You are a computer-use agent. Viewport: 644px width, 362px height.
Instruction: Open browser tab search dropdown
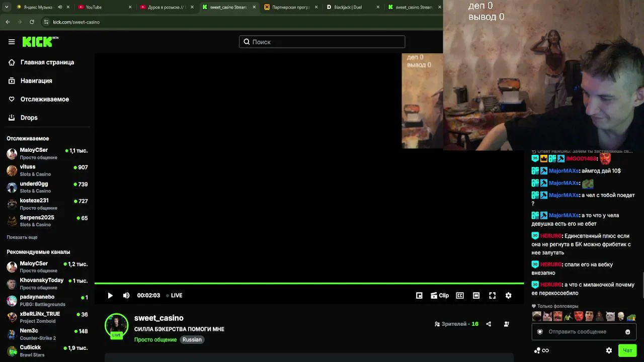point(6,7)
